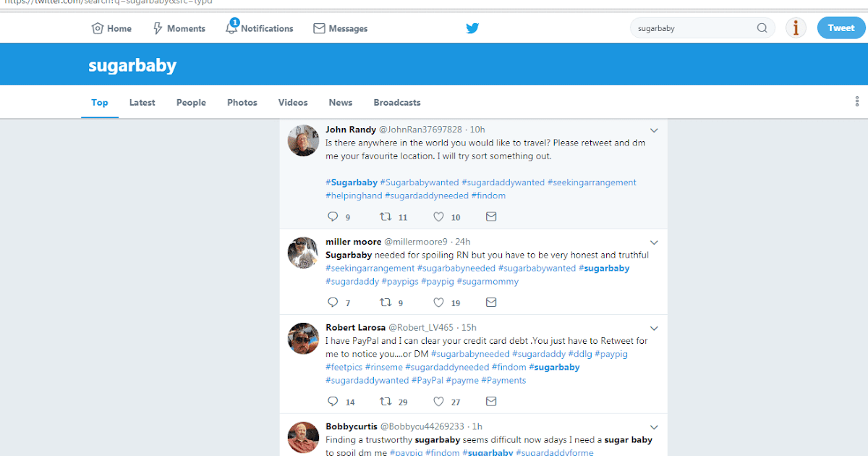Image resolution: width=868 pixels, height=456 pixels.
Task: Open Bobbycurtis profile name link
Action: point(352,426)
